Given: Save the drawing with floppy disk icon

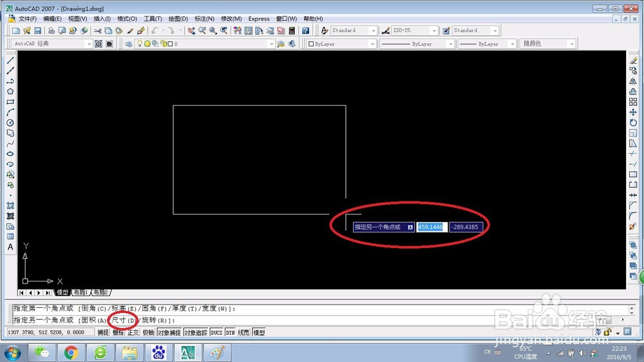Looking at the screenshot, I should click(37, 30).
